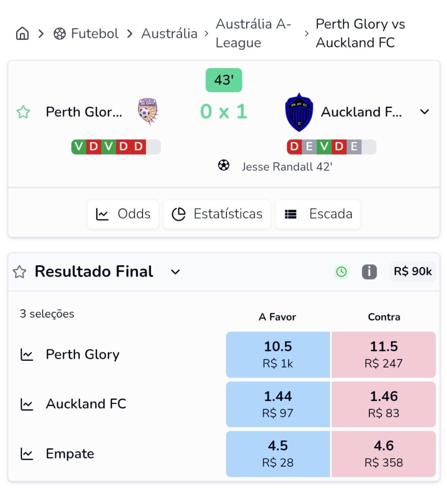Back Auckland FC at odds 1.44
Image resolution: width=447 pixels, height=504 pixels.
click(278, 404)
